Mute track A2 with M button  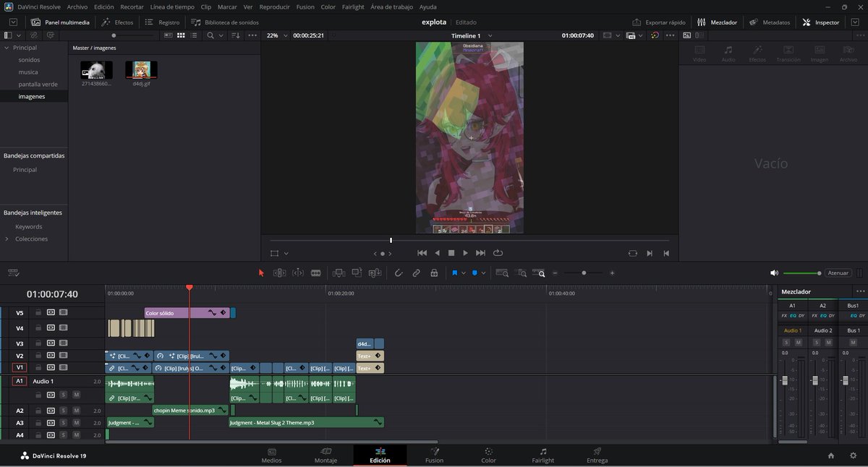coord(76,411)
